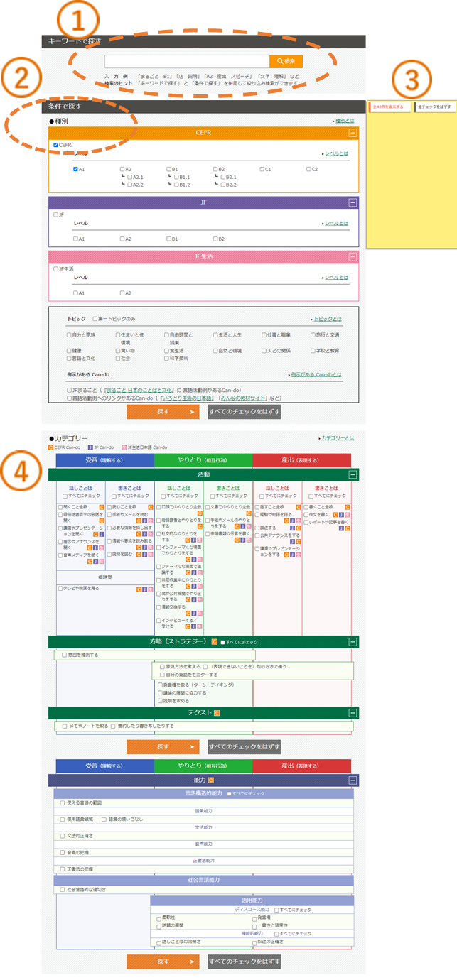The image size is (457, 980).
Task: Select the やりとり tab above 能力 header
Action: tap(203, 766)
